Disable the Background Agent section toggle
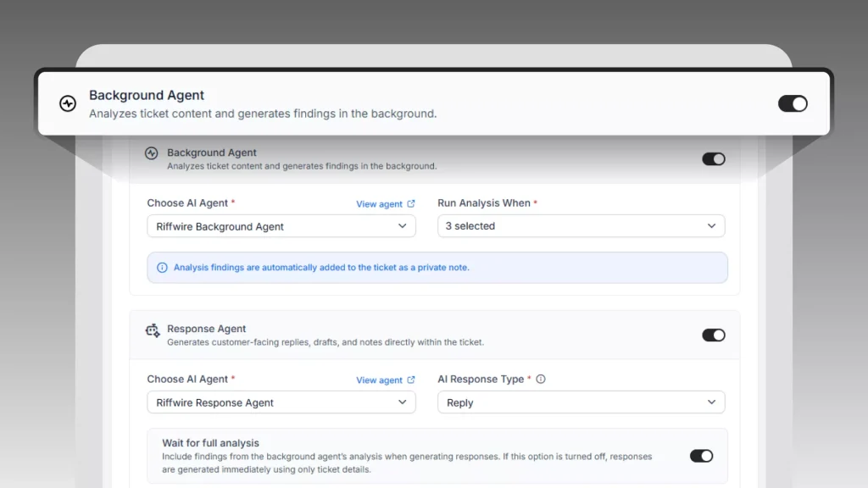The height and width of the screenshot is (488, 868). (714, 159)
